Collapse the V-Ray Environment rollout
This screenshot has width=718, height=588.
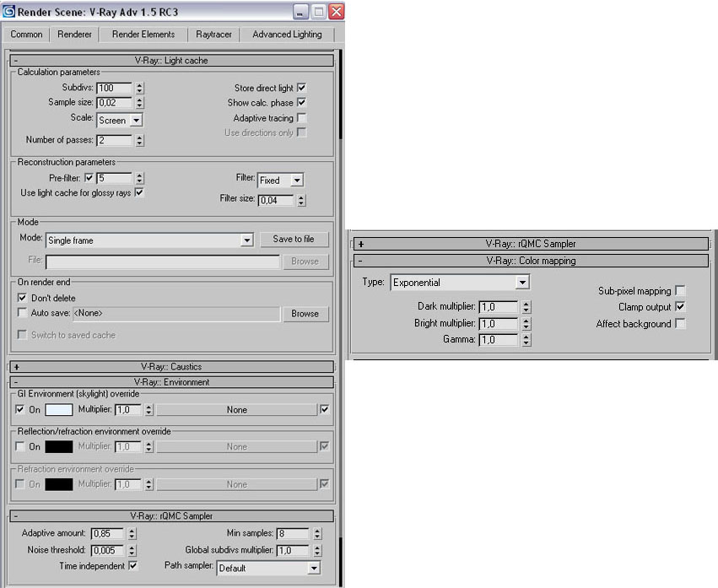coord(172,382)
